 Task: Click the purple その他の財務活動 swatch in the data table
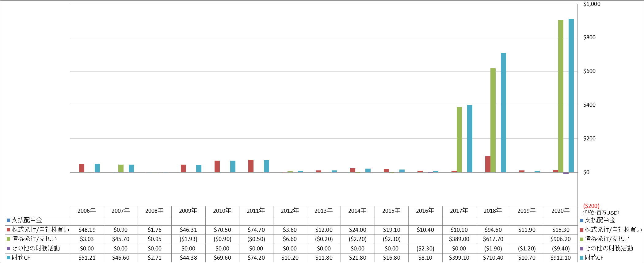[x=9, y=249]
